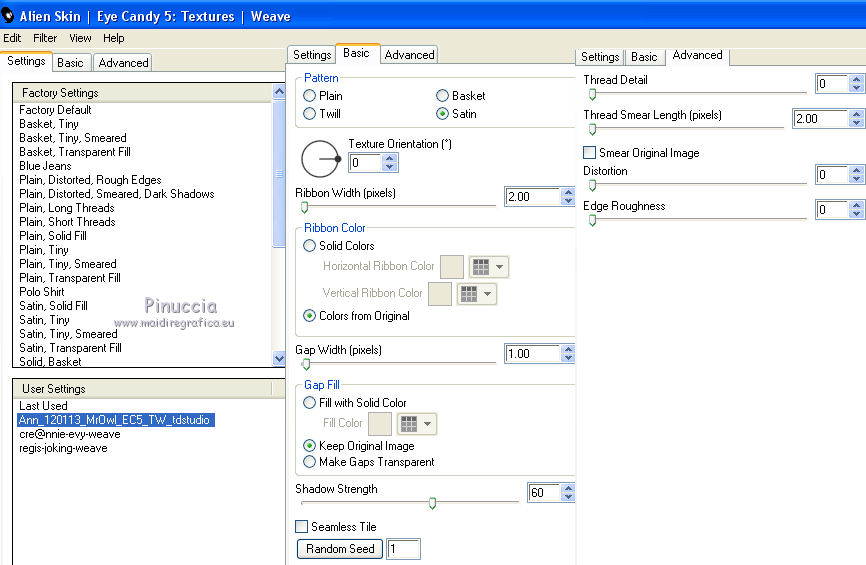Select the Polo Shirt factory preset
866x565 pixels.
tap(41, 292)
